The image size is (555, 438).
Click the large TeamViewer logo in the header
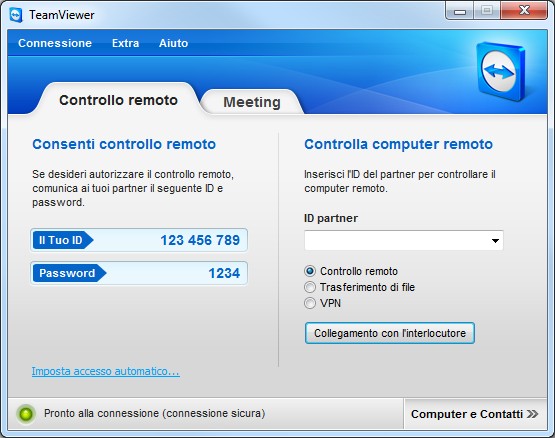(x=500, y=72)
